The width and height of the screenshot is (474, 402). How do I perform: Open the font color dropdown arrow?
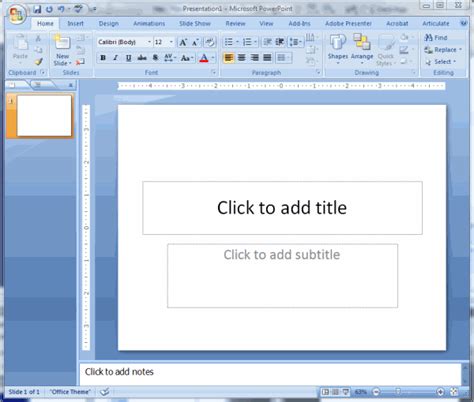tap(213, 58)
